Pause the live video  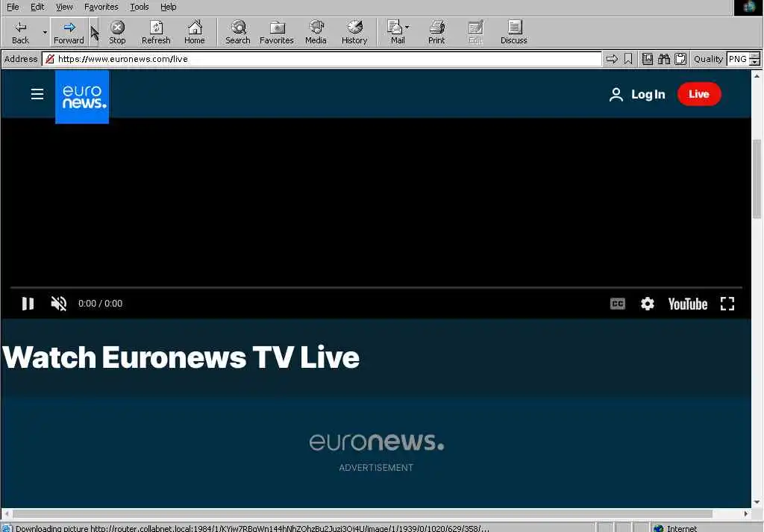(x=28, y=304)
